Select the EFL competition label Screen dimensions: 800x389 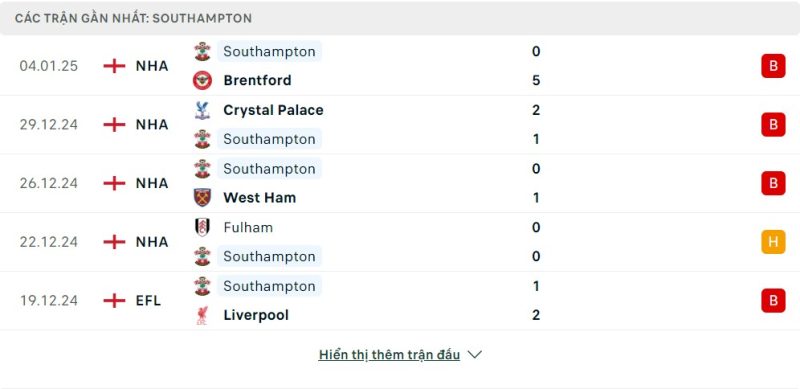pos(148,301)
